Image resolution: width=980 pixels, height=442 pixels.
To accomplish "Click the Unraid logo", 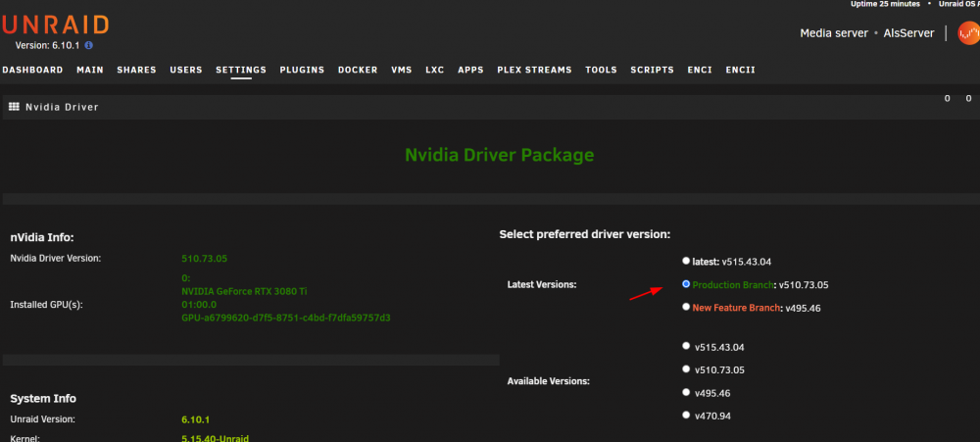I will coord(55,25).
